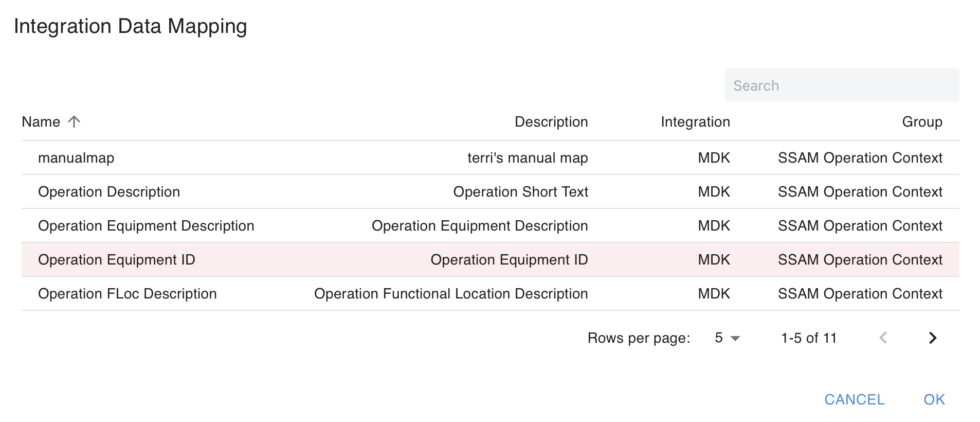Screen dimensions: 980x422
Task: Open the rows per page dropdown
Action: (727, 338)
